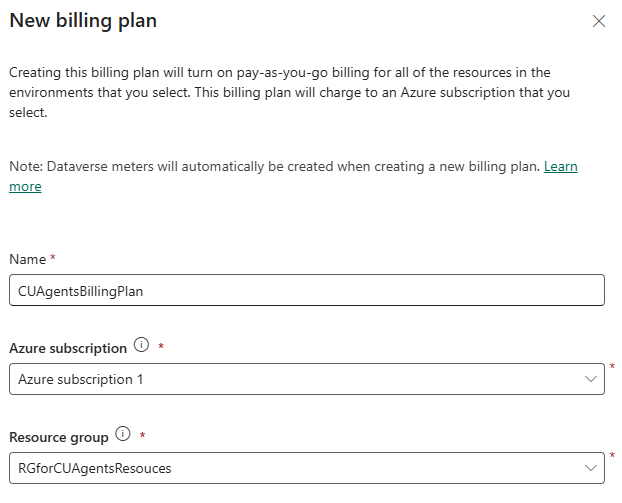
Task: Show info tooltip for Resource group
Action: click(123, 434)
